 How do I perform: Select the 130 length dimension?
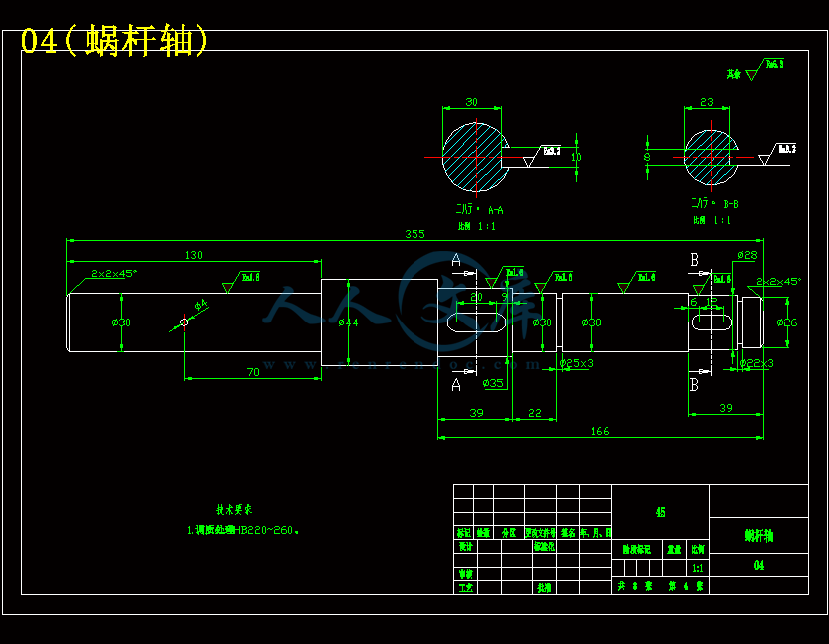[x=194, y=255]
